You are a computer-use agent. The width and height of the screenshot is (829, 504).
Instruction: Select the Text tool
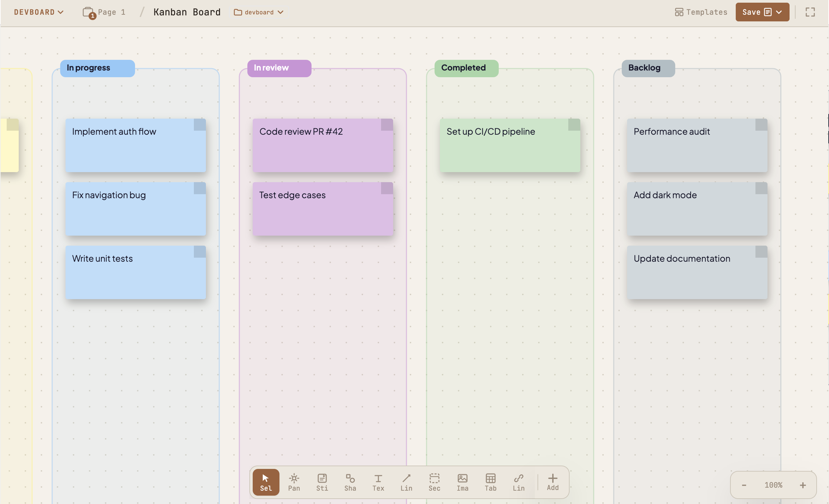(378, 482)
